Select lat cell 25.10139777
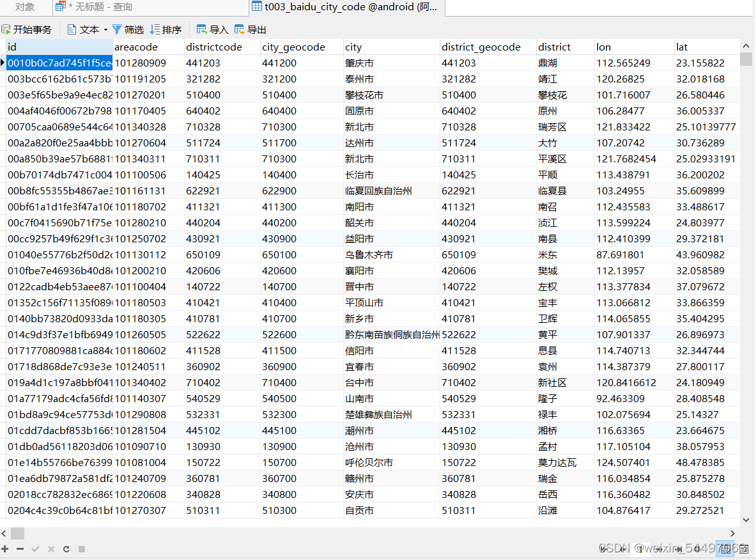756x560 pixels. (706, 127)
